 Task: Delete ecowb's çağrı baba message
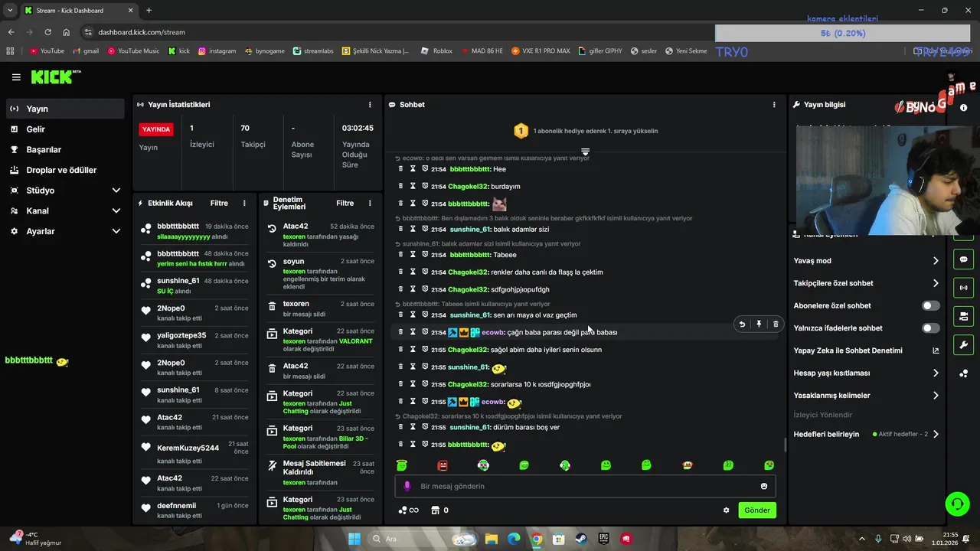click(776, 324)
